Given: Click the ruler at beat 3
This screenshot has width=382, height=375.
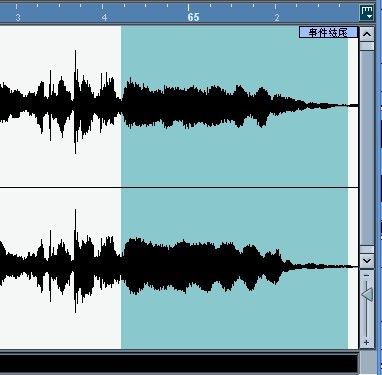Looking at the screenshot, I should (x=18, y=17).
